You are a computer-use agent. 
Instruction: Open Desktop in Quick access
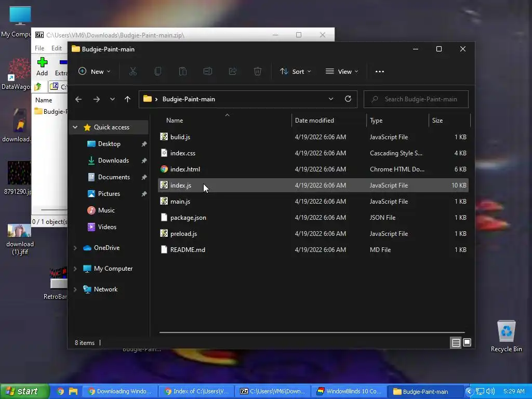(x=109, y=144)
